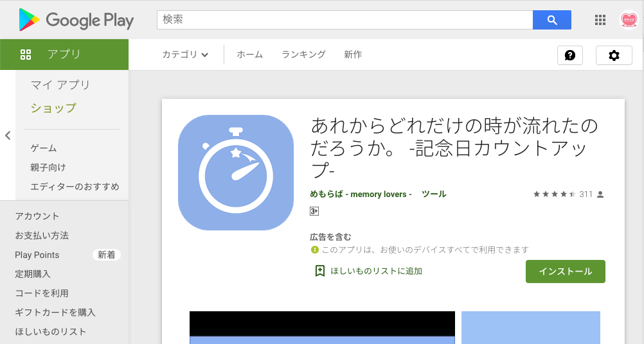
Task: Open ギフトカードを購入 link
Action: 55,313
